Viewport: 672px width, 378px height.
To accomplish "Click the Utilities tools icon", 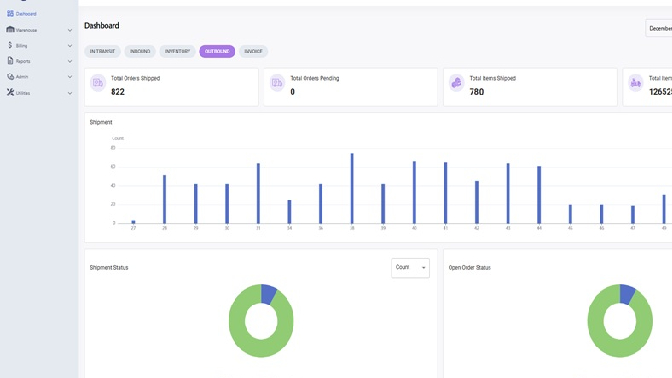I will click(10, 92).
